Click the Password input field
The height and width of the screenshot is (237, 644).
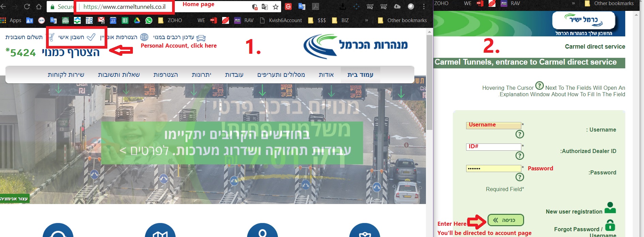click(493, 168)
